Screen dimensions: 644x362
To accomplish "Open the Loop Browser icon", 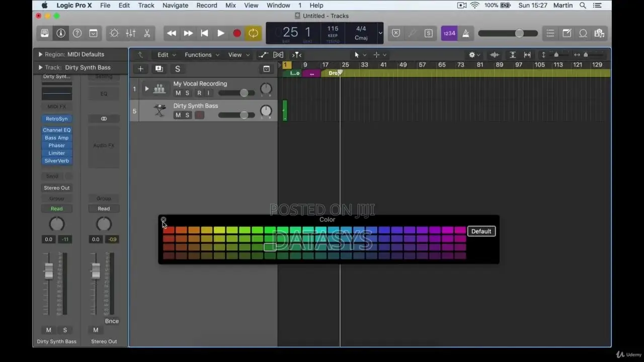I will 583,33.
